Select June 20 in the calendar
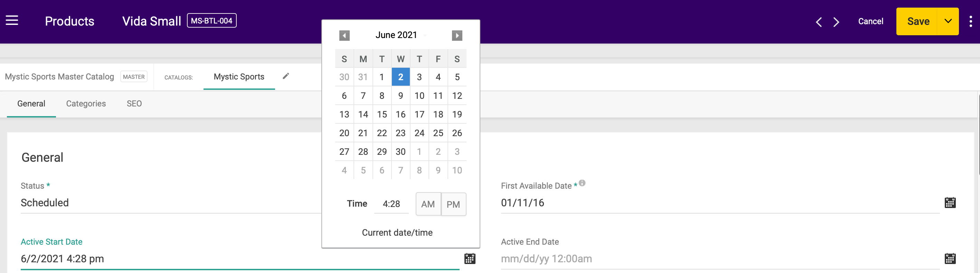This screenshot has width=980, height=273. coord(344,133)
